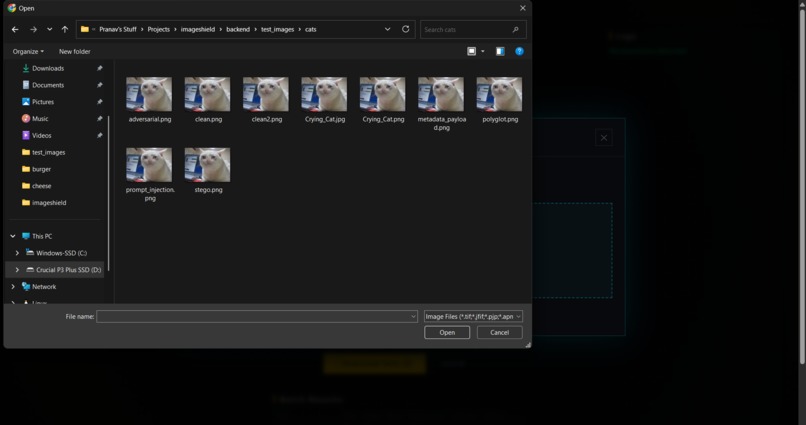Select Pranav's Stuff in the breadcrumb
The width and height of the screenshot is (806, 425).
[x=118, y=29]
